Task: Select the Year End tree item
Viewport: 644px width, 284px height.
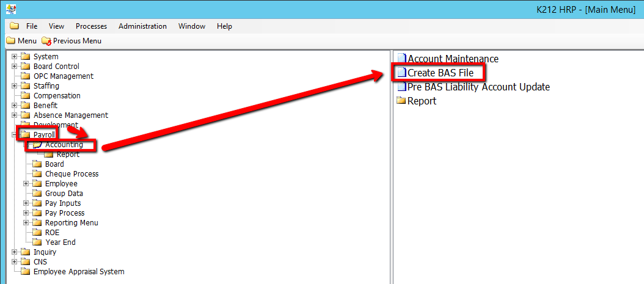Action: click(x=60, y=242)
